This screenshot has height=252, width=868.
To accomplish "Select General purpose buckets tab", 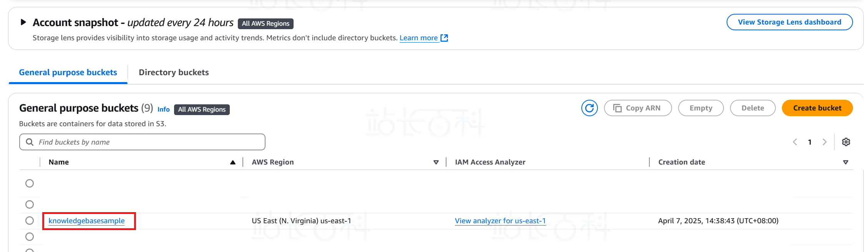I will (x=68, y=72).
